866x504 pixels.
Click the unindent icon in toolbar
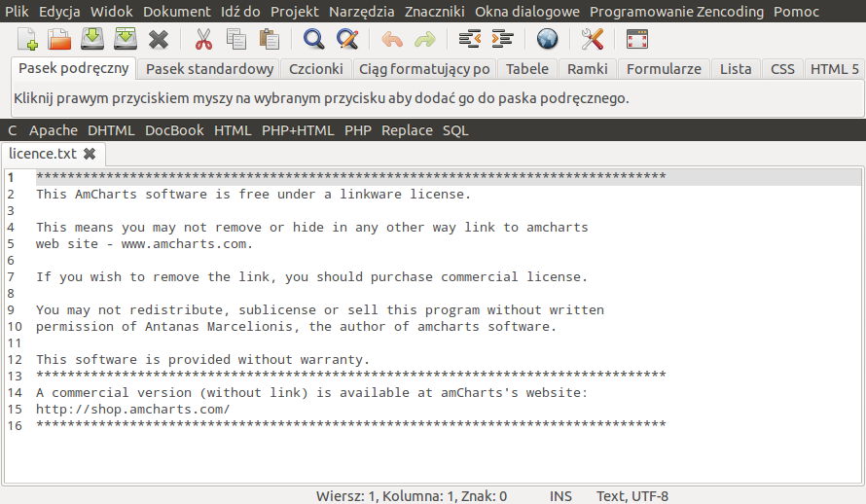[470, 39]
